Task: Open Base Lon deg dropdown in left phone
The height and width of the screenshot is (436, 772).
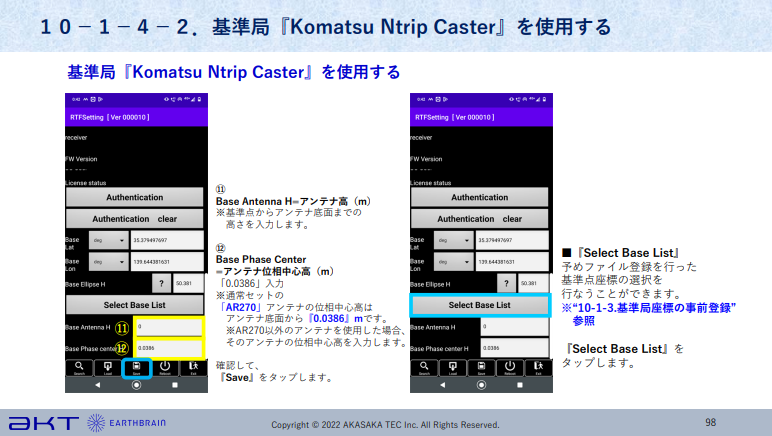Action: coord(109,262)
